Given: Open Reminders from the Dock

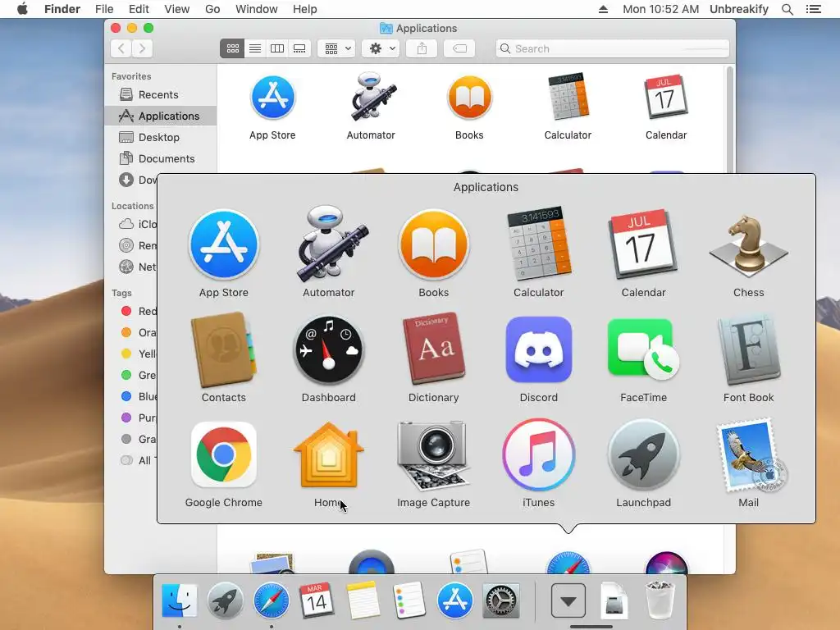Looking at the screenshot, I should coord(409,600).
